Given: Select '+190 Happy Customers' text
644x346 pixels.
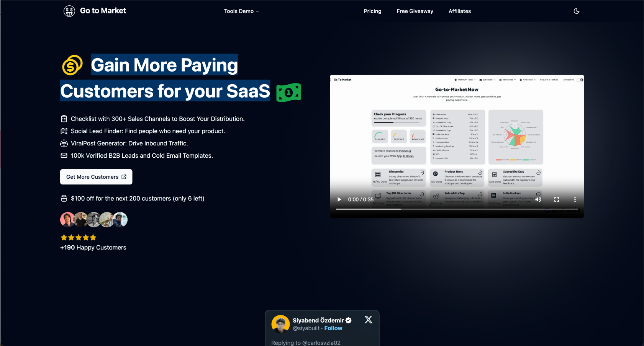Looking at the screenshot, I should coord(93,247).
